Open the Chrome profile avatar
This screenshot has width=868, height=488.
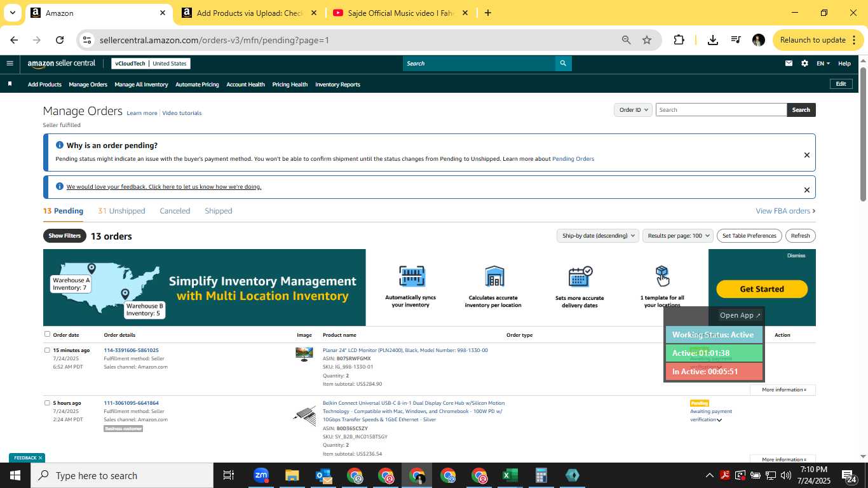(x=758, y=40)
